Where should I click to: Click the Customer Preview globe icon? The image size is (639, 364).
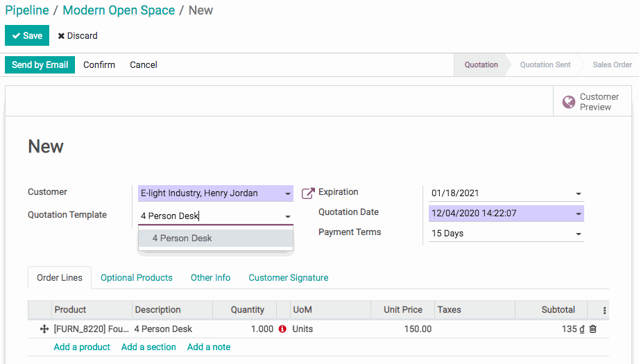[x=569, y=102]
